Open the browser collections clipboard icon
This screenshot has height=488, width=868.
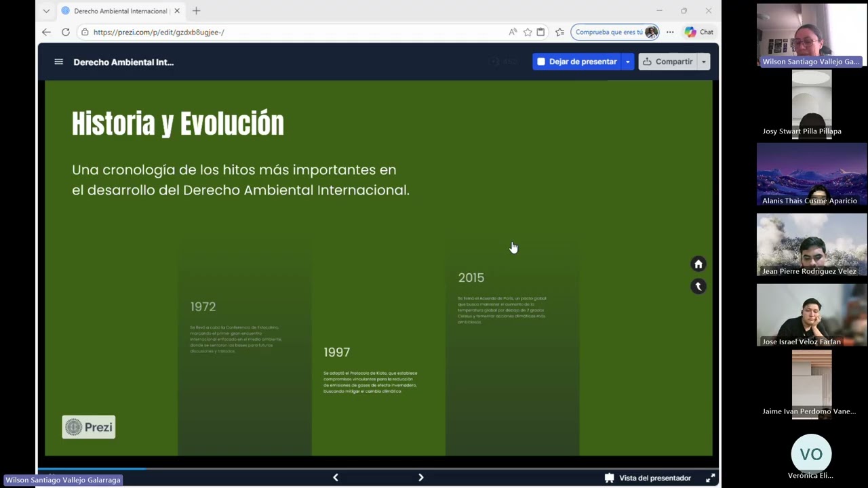click(x=540, y=32)
